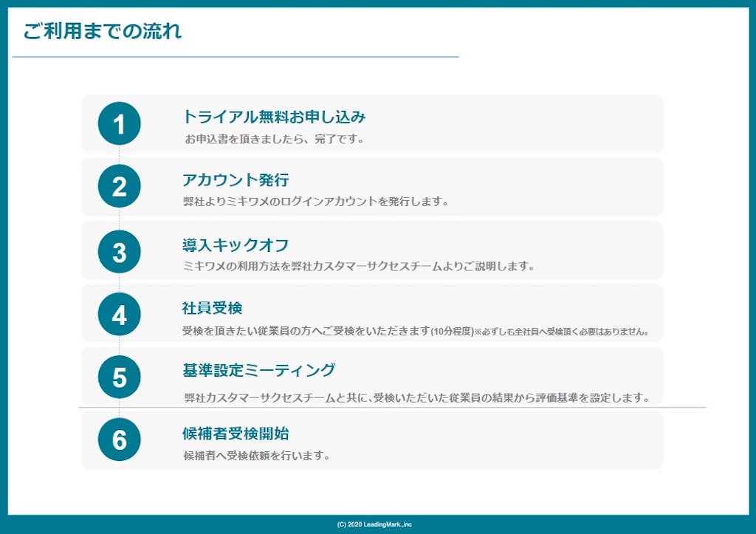Screen dimensions: 756x534
Task: Select the 導入キックオフ heading
Action: click(236, 245)
